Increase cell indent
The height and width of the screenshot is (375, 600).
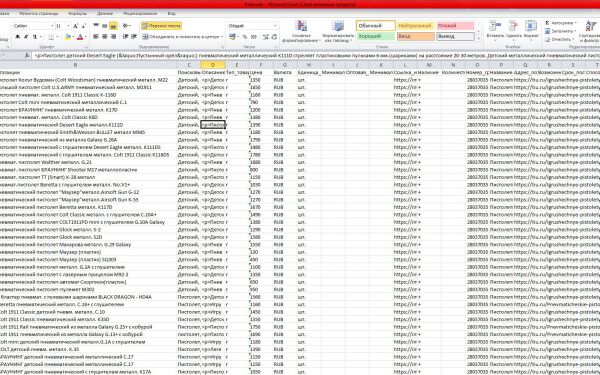point(134,36)
